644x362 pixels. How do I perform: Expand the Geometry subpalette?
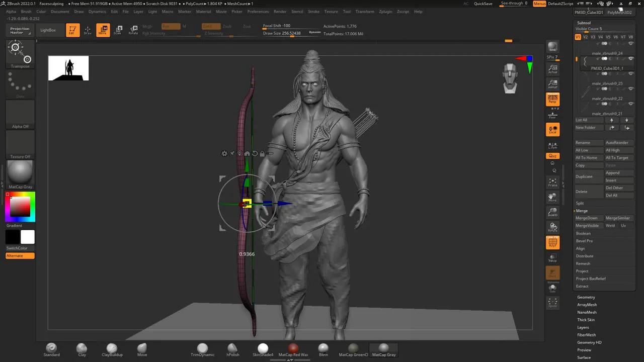(x=586, y=297)
